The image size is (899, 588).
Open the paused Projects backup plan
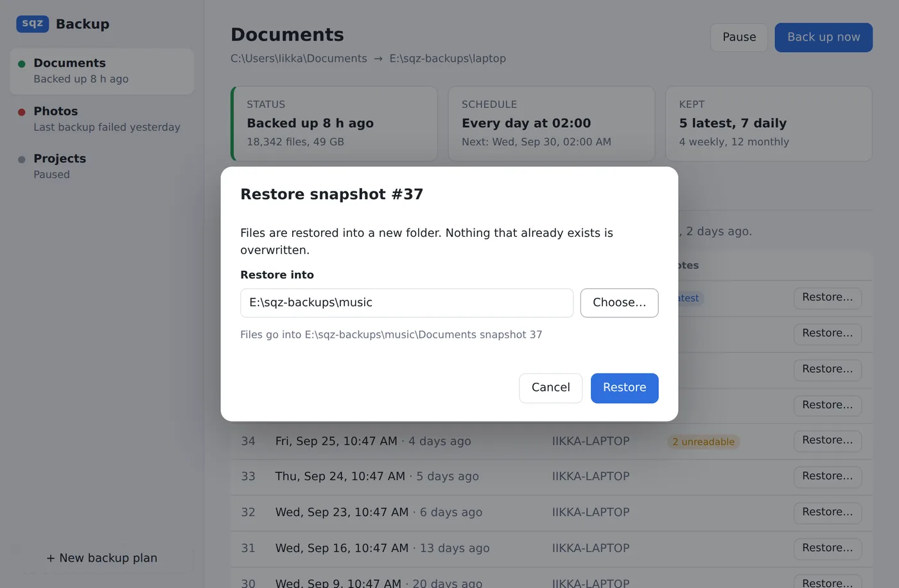tap(102, 166)
